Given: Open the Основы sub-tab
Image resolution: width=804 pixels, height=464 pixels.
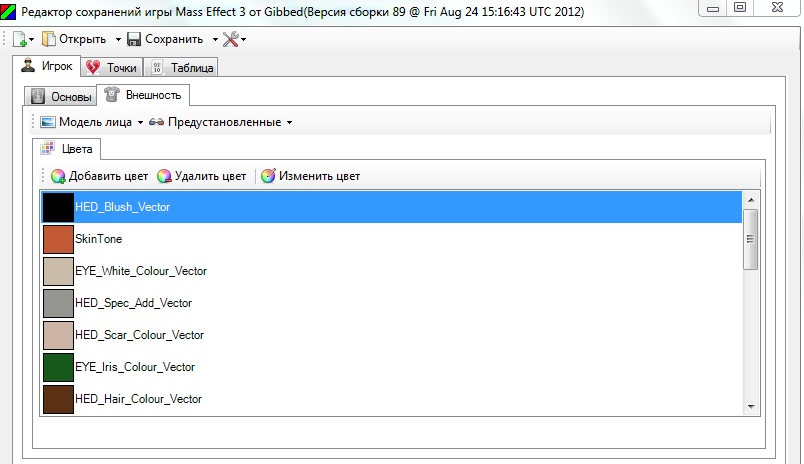Looking at the screenshot, I should 61,96.
